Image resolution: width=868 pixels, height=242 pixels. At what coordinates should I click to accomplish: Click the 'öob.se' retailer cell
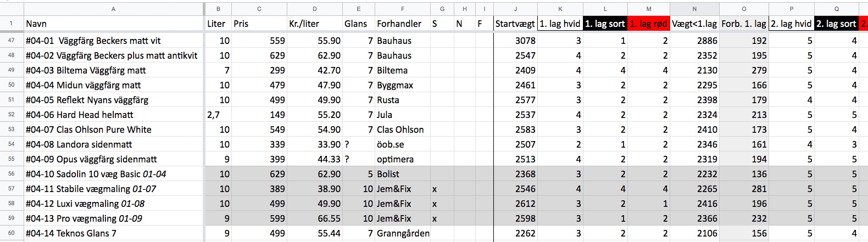(x=402, y=144)
